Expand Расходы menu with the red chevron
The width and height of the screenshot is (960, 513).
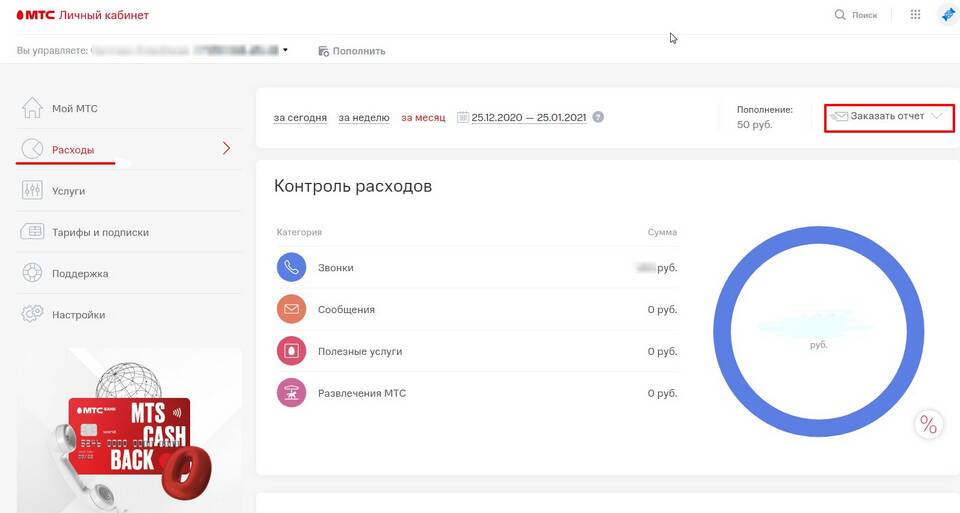tap(226, 149)
